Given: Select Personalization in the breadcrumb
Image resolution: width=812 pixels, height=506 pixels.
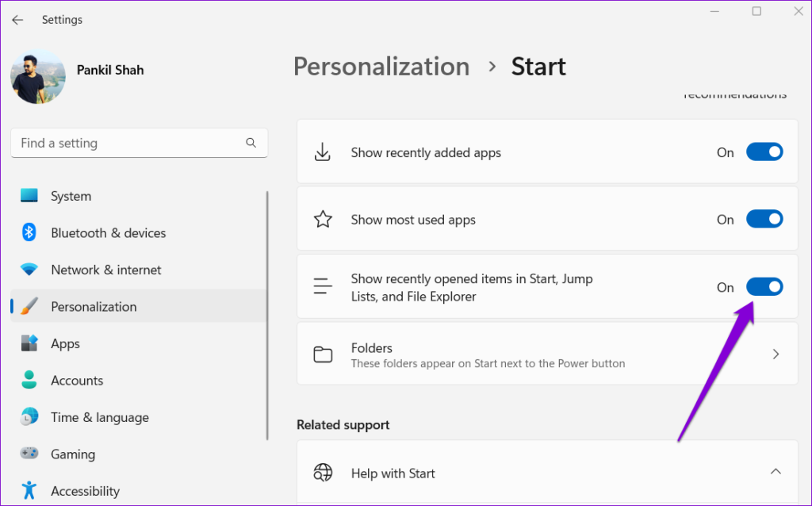Looking at the screenshot, I should [x=381, y=67].
